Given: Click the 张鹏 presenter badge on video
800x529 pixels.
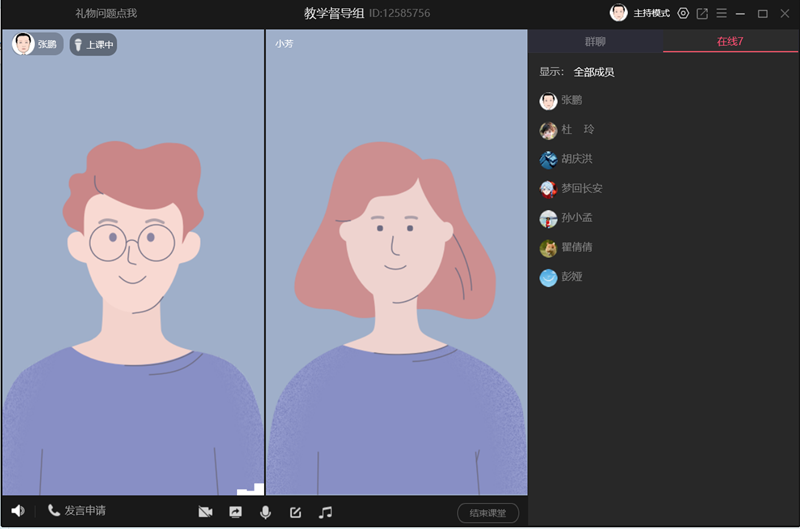Looking at the screenshot, I should click(37, 44).
